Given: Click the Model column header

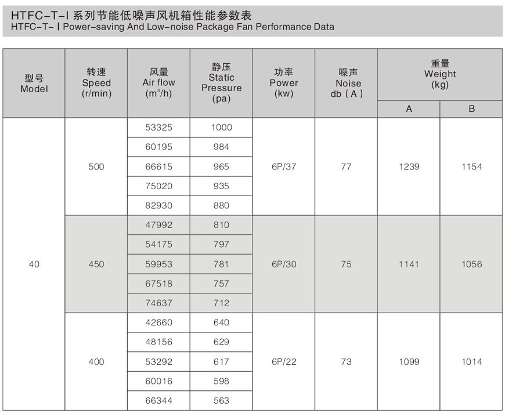Looking at the screenshot, I should (34, 84).
